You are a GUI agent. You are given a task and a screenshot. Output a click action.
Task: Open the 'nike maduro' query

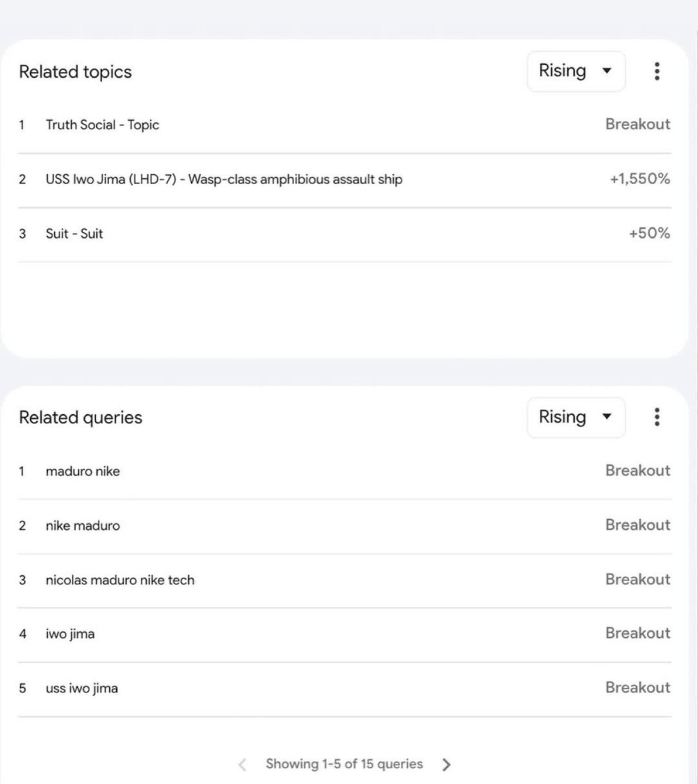(83, 526)
